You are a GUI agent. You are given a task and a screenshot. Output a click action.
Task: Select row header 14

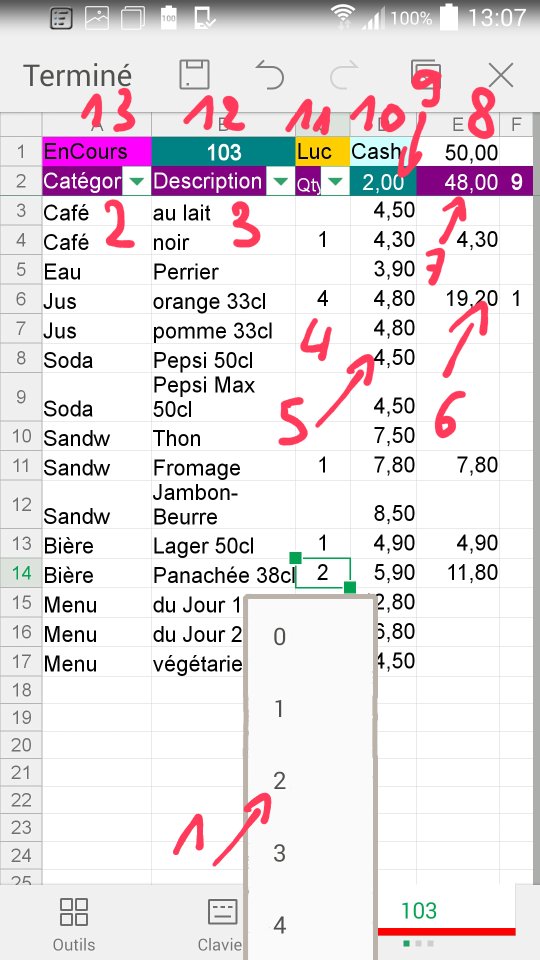pyautogui.click(x=21, y=574)
